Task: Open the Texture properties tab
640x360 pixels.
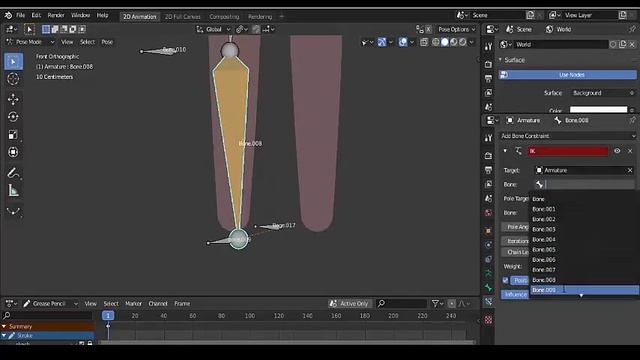Action: [489, 320]
